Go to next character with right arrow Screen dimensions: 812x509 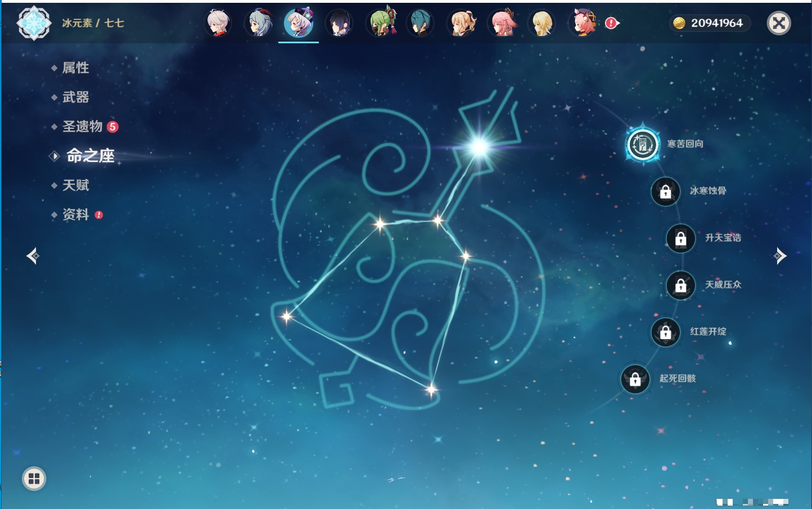[780, 256]
